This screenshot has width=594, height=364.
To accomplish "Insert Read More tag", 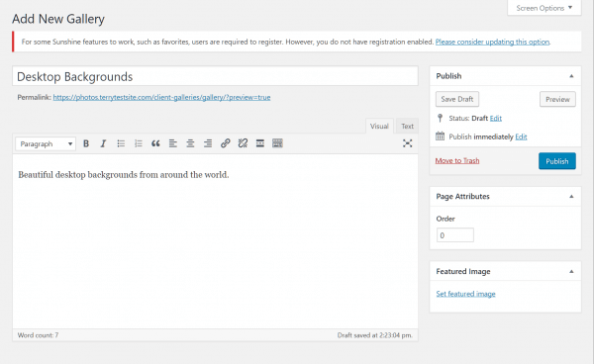I will tap(260, 143).
